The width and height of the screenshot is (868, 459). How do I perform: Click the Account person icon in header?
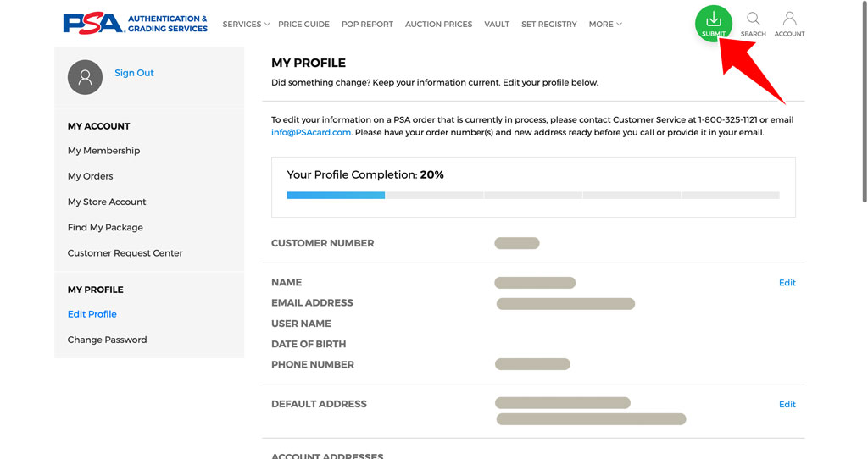pyautogui.click(x=789, y=19)
